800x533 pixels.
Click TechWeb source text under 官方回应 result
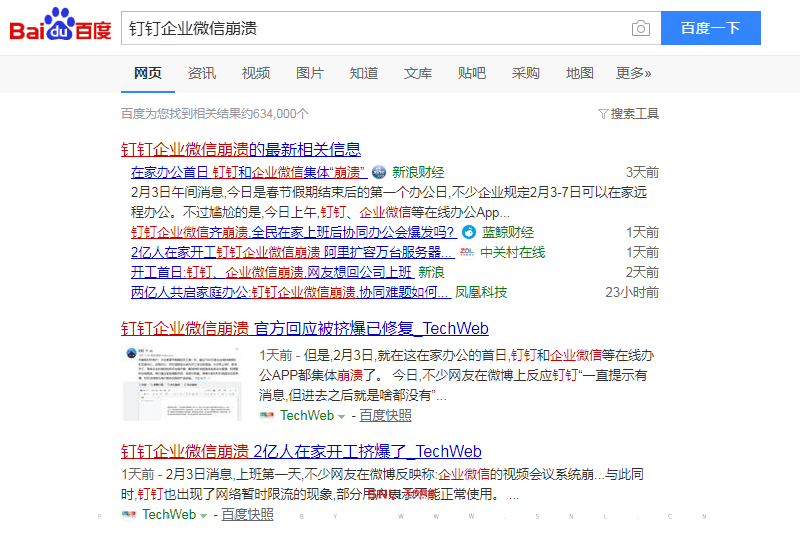307,416
